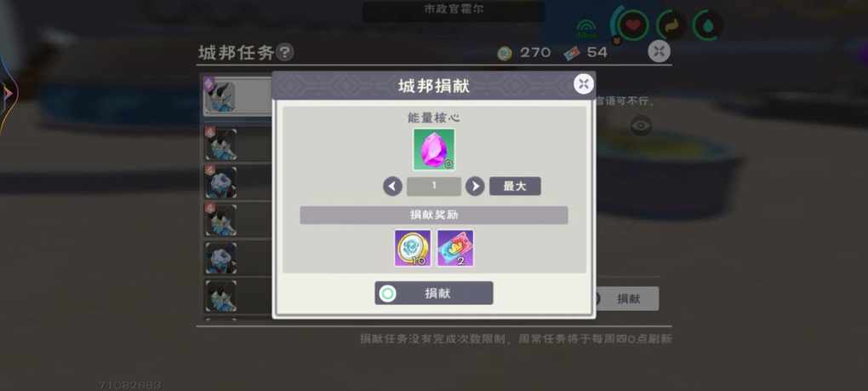
Task: Set quantity using the 最大 button
Action: 515,186
